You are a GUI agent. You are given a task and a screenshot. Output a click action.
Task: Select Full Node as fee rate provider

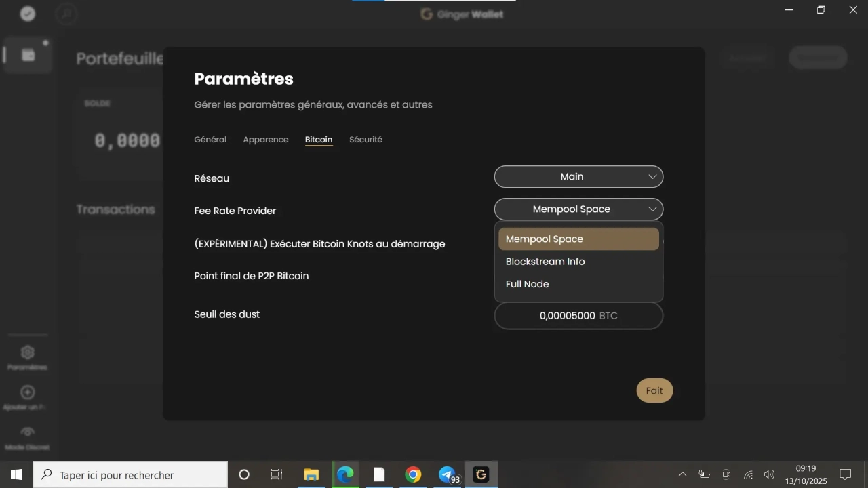pos(578,284)
